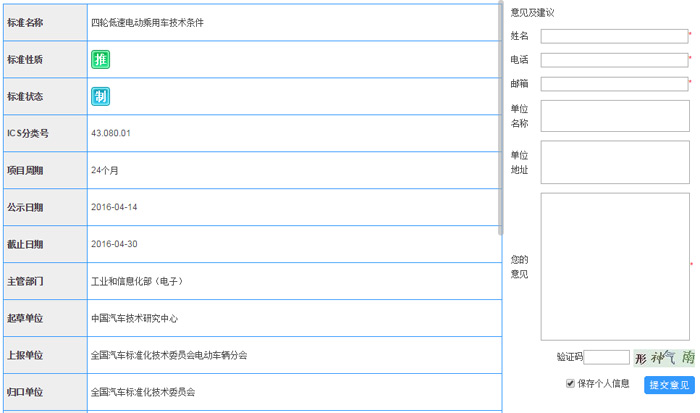
Task: Click the publication date 2016-04-14
Action: pos(114,207)
